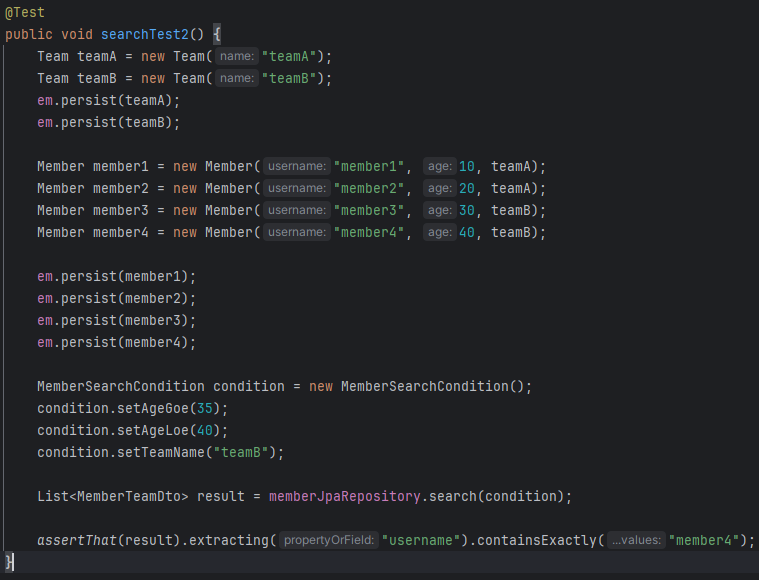Click the age value 40 in the member4 constructor

click(467, 232)
